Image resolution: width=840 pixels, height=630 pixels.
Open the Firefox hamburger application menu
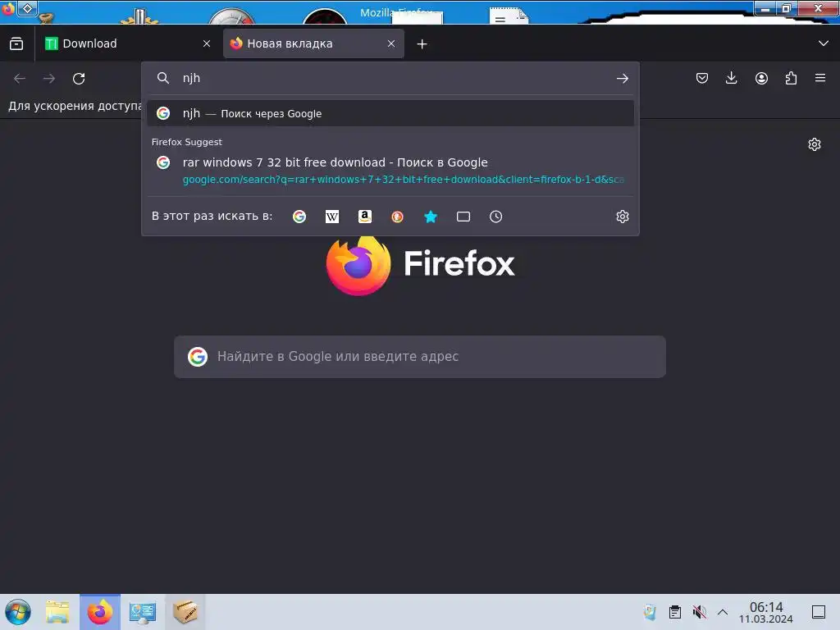pos(820,78)
